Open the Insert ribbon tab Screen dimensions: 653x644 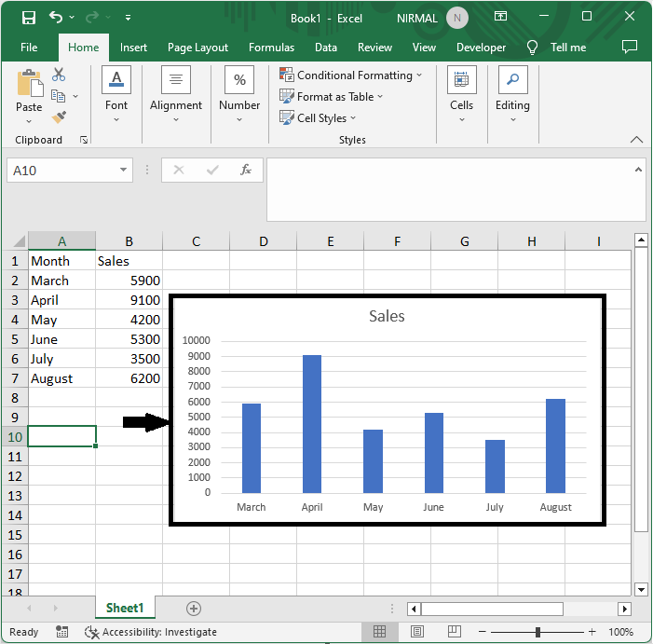(x=133, y=48)
